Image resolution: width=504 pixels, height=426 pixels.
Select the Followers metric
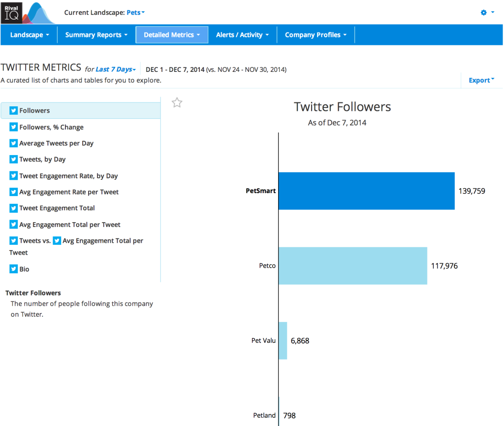click(81, 111)
